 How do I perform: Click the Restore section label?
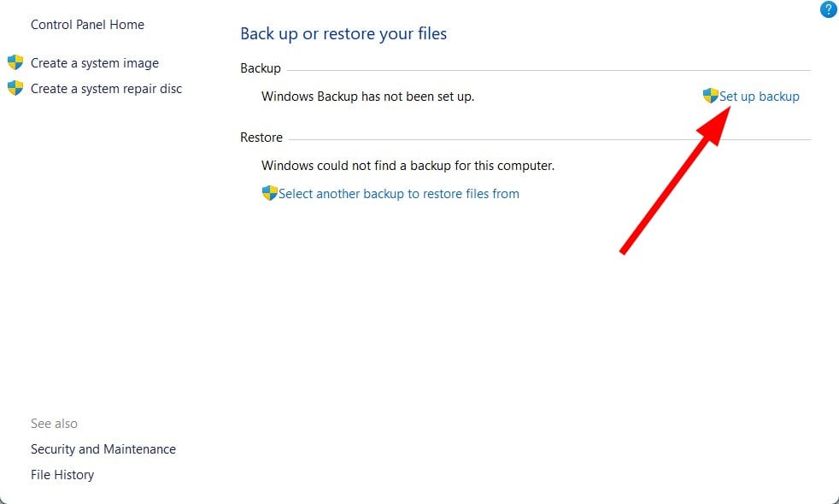261,138
